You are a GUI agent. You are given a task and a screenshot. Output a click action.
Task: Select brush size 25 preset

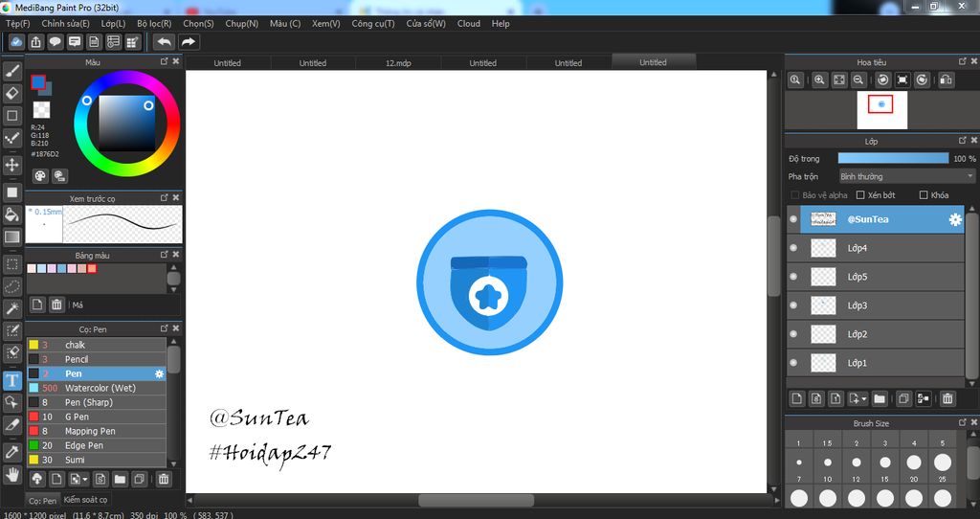point(943,498)
